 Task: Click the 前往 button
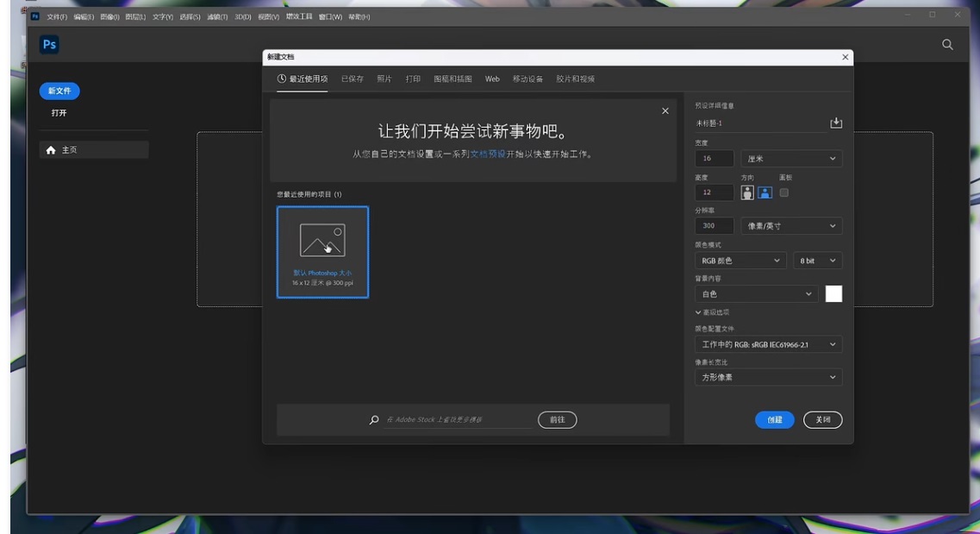coord(557,419)
